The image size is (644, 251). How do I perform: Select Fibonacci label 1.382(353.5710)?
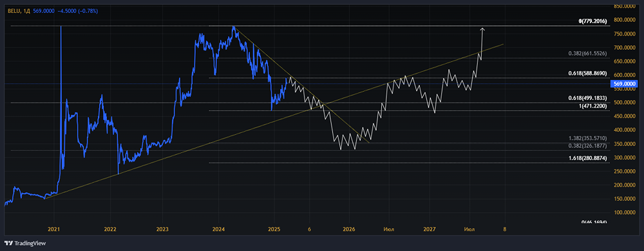pyautogui.click(x=587, y=139)
